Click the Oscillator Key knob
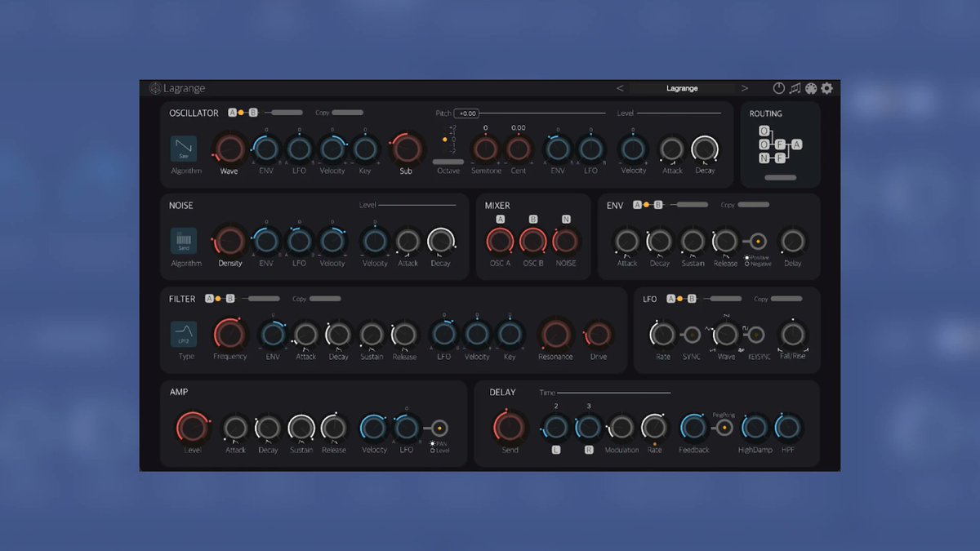Viewport: 980px width, 551px height. [365, 149]
